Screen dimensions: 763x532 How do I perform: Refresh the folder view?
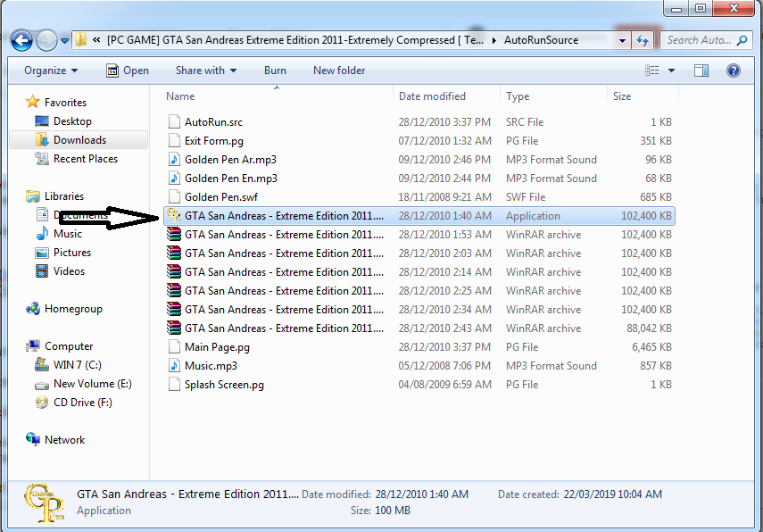(x=643, y=40)
